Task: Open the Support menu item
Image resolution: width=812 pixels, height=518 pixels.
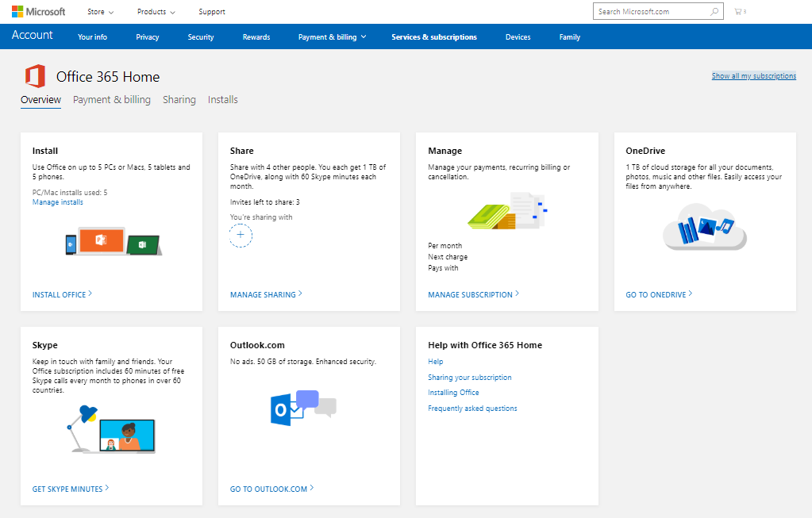Action: pyautogui.click(x=212, y=11)
